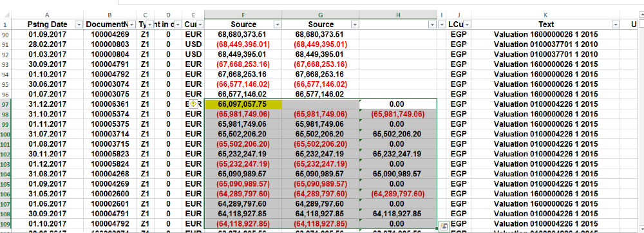The image size is (644, 233).
Task: Open the Text column filter dropdown
Action: pyautogui.click(x=615, y=24)
